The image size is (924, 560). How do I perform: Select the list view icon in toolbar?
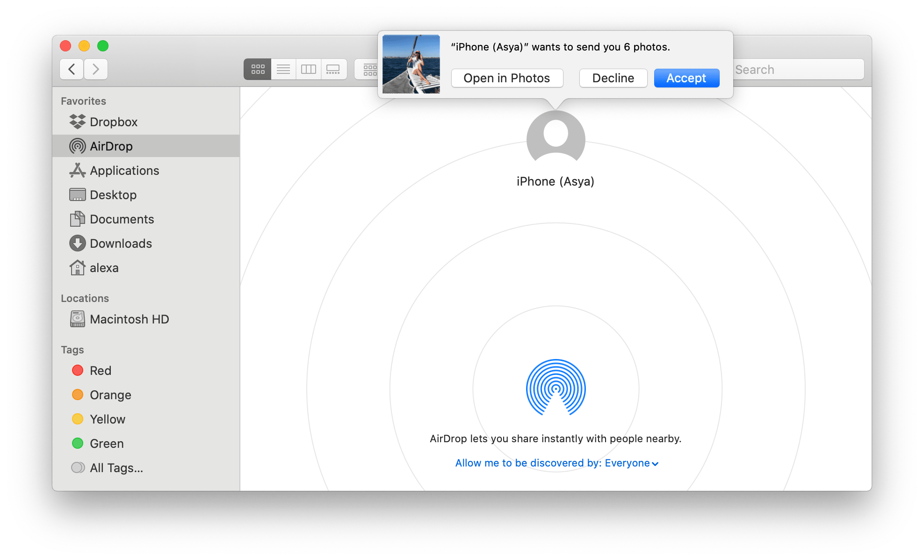point(282,69)
